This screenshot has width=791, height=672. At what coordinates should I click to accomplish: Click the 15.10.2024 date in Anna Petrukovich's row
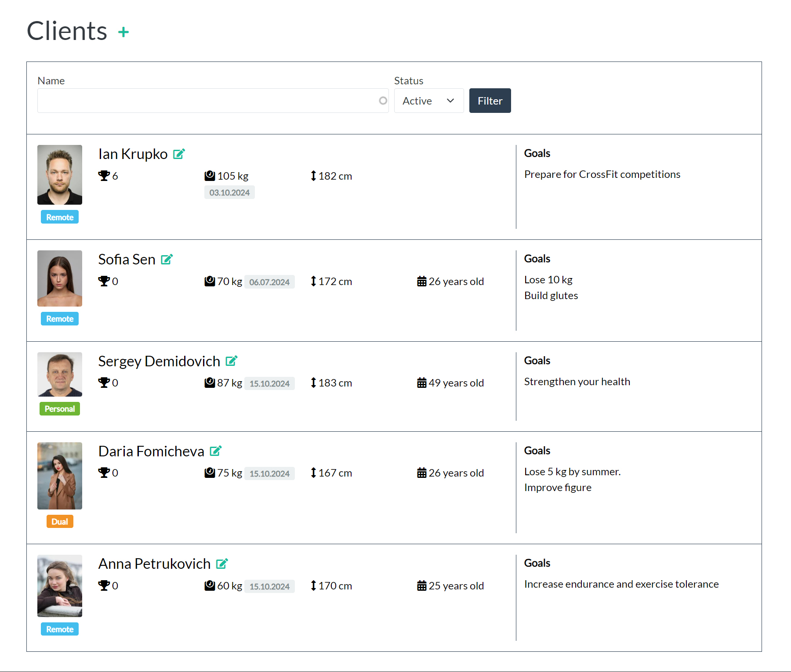click(x=269, y=586)
